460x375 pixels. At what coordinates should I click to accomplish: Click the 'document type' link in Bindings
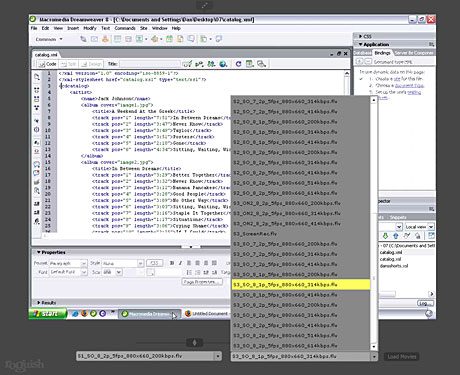pos(409,86)
